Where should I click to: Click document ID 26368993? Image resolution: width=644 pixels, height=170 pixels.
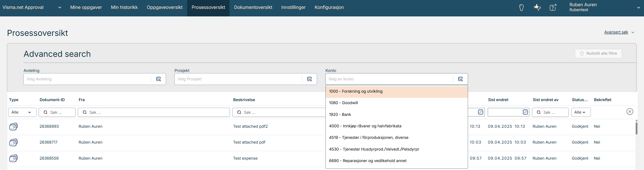49,126
